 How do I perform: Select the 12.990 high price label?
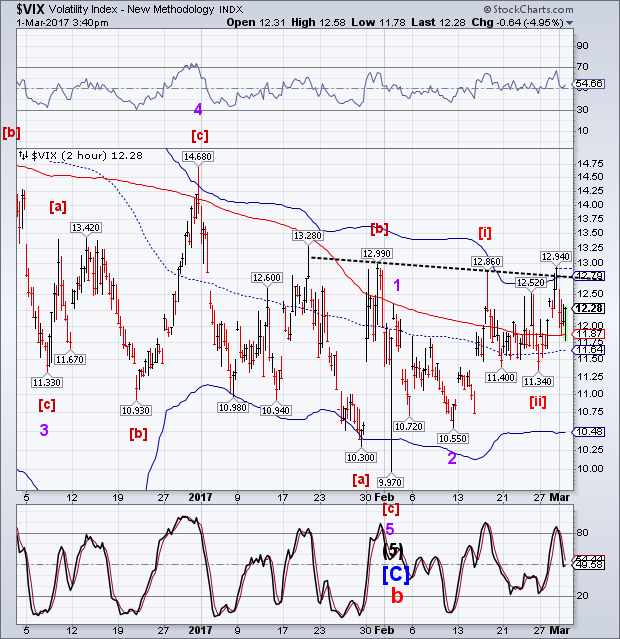tap(377, 253)
